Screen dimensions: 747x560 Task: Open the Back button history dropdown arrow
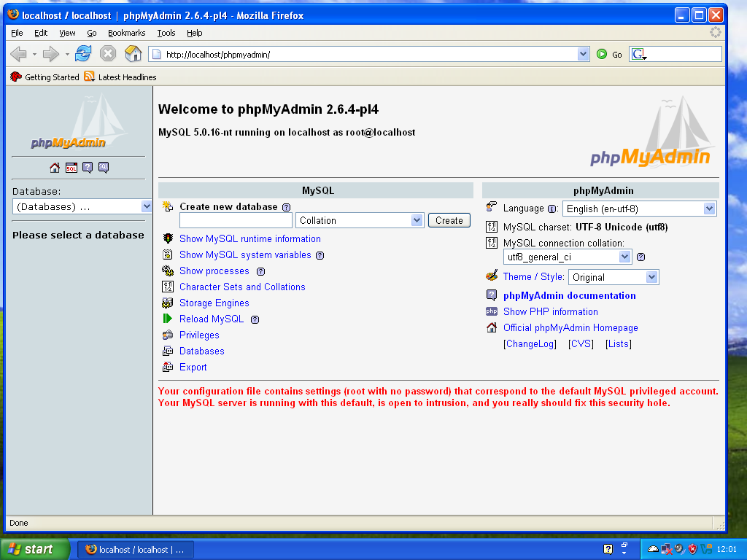35,54
